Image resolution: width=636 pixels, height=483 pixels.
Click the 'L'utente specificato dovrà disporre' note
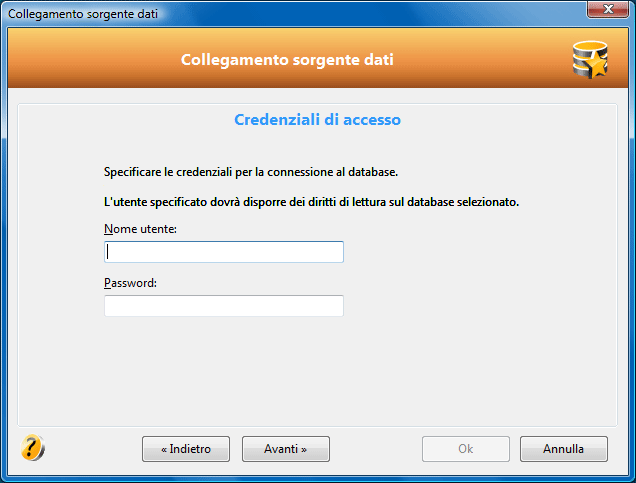(x=312, y=202)
